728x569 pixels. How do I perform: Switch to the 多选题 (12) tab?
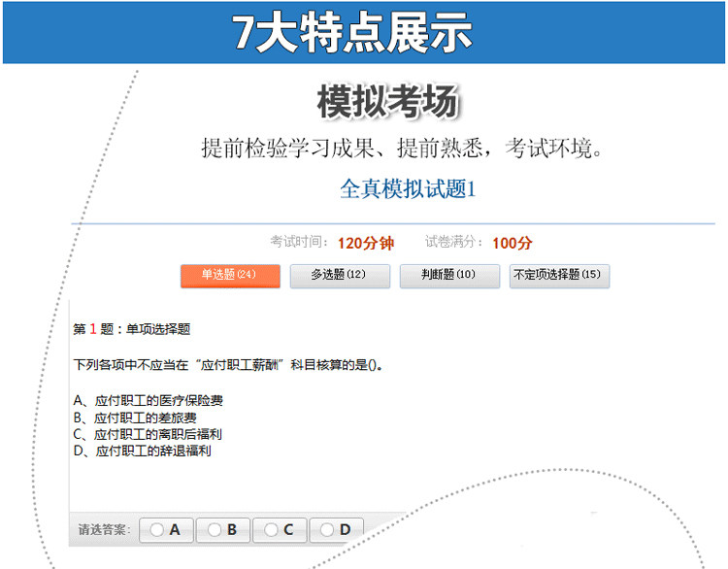coord(340,276)
